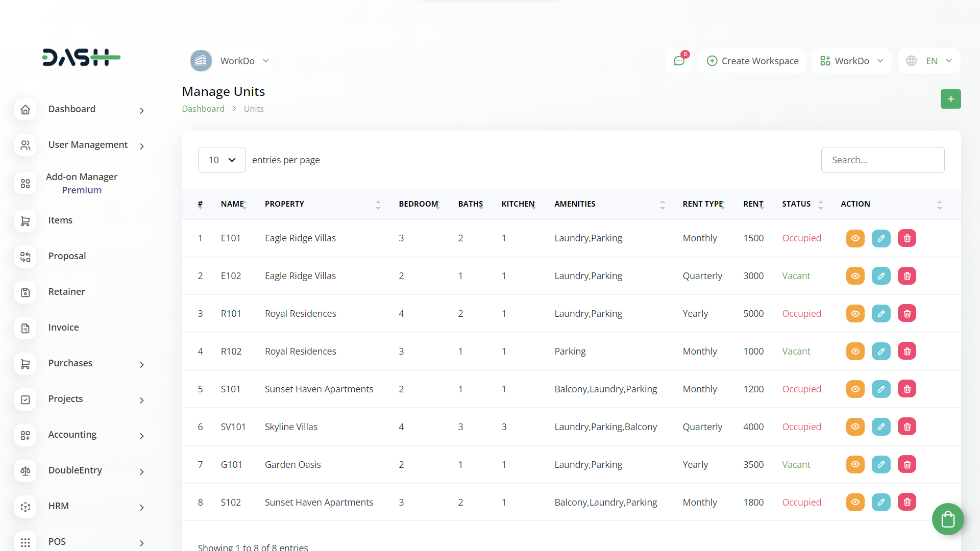Focus the Search input field
Screen dimensions: 980x551
(x=883, y=160)
